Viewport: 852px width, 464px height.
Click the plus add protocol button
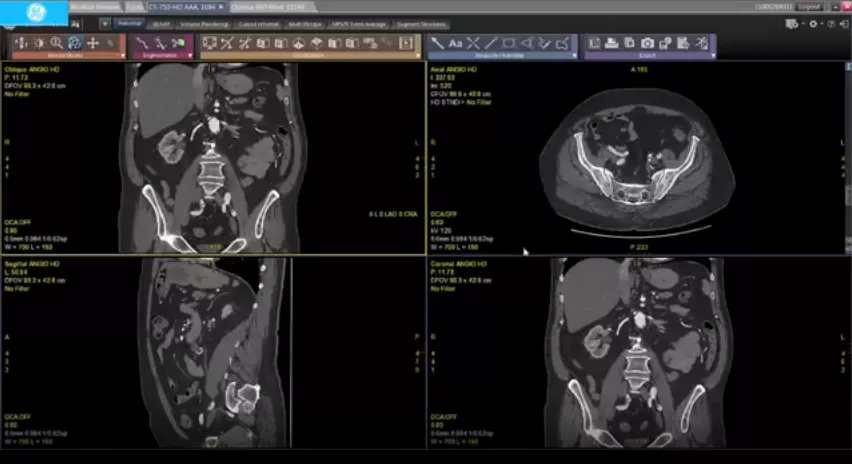(105, 23)
